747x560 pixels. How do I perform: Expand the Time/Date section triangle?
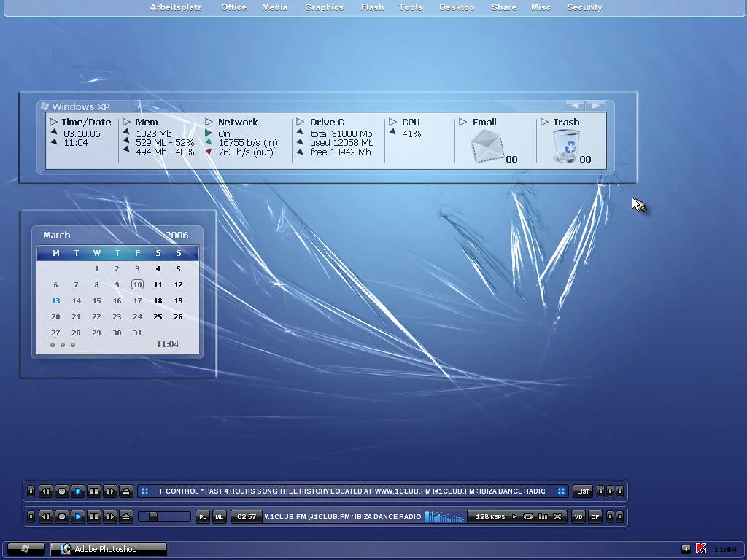click(54, 122)
